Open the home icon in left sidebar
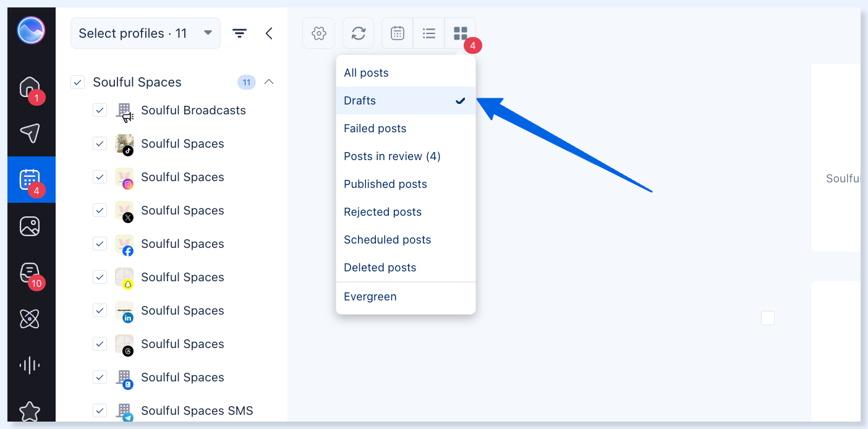Image resolution: width=868 pixels, height=429 pixels. coord(30,87)
